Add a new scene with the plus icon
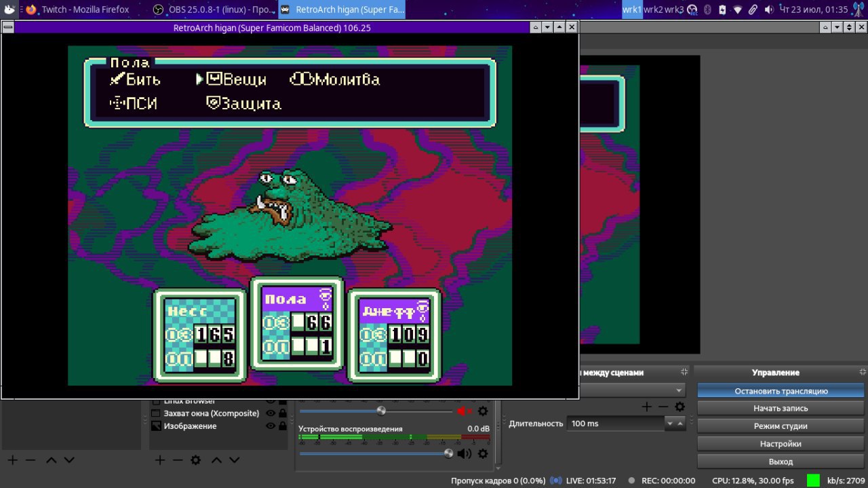Image resolution: width=868 pixels, height=488 pixels. [x=12, y=459]
